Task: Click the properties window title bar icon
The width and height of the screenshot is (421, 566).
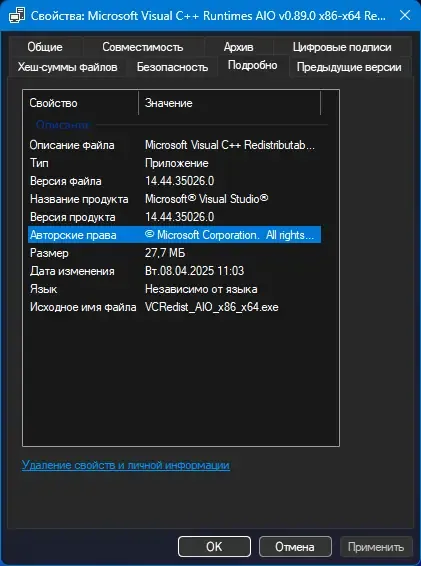Action: point(17,16)
